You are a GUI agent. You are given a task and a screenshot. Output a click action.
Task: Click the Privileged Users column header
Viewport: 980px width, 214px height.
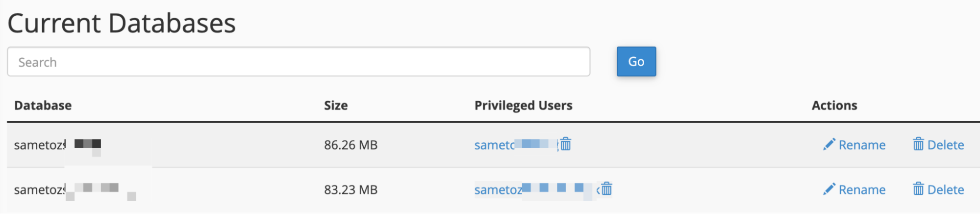(x=524, y=106)
